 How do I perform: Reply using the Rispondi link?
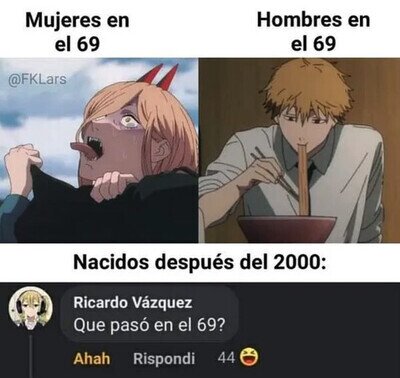[x=164, y=359]
